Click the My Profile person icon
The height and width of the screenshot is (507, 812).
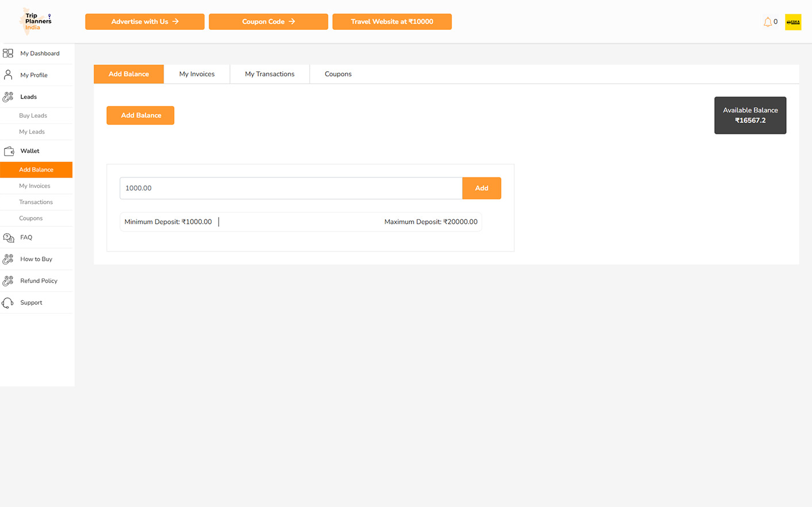8,75
